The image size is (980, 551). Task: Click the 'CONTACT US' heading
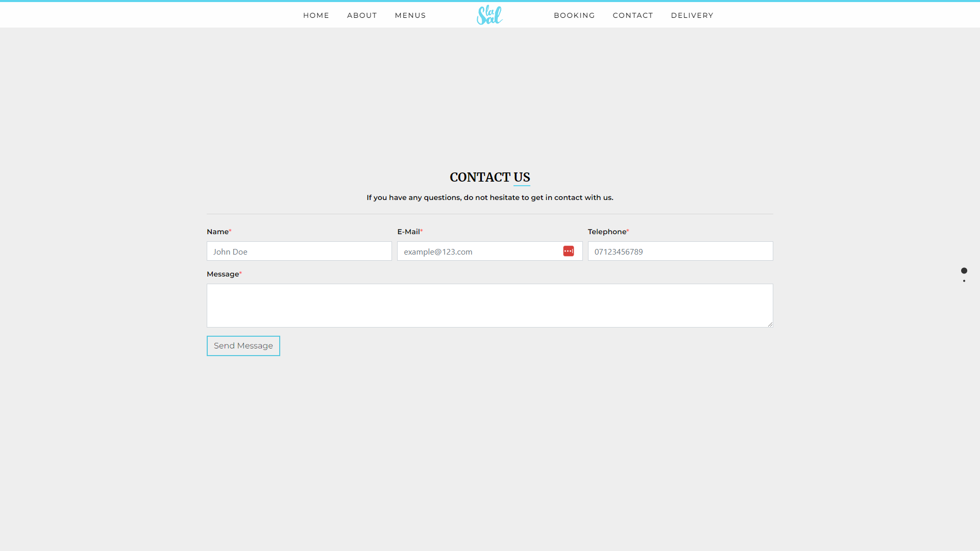click(x=489, y=177)
